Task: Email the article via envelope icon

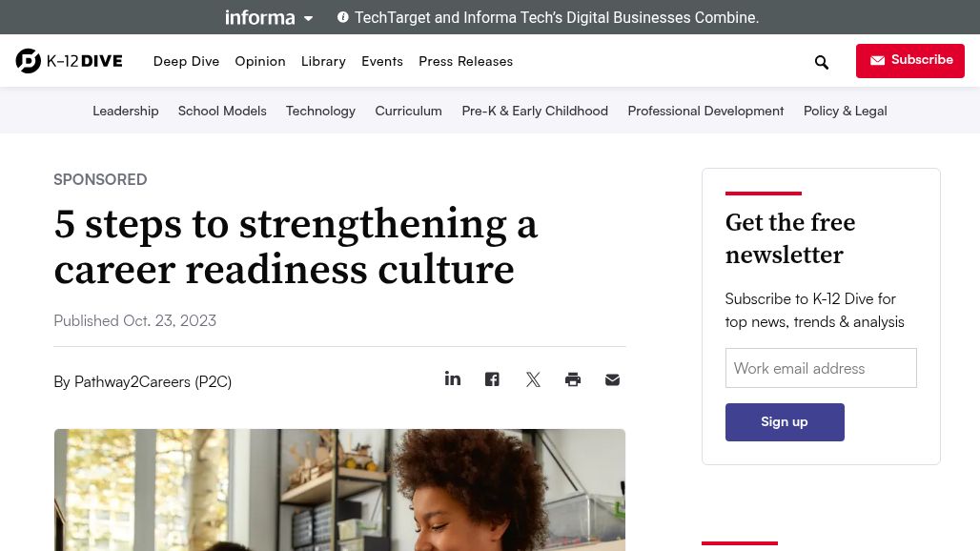Action: pyautogui.click(x=612, y=379)
